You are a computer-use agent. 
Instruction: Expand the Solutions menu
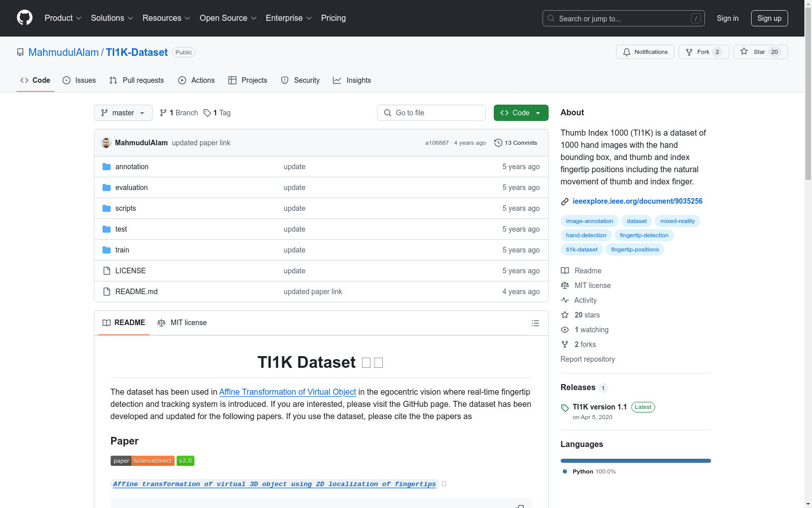click(x=112, y=18)
